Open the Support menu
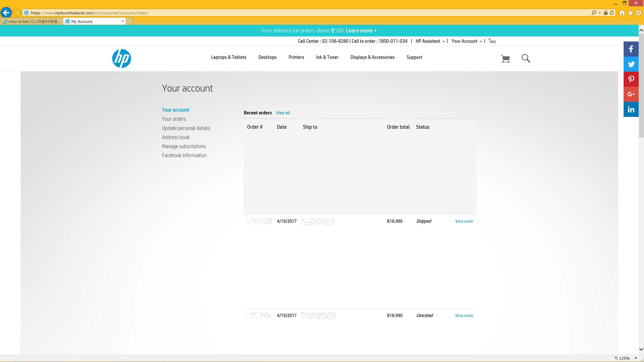This screenshot has height=362, width=644. click(414, 57)
